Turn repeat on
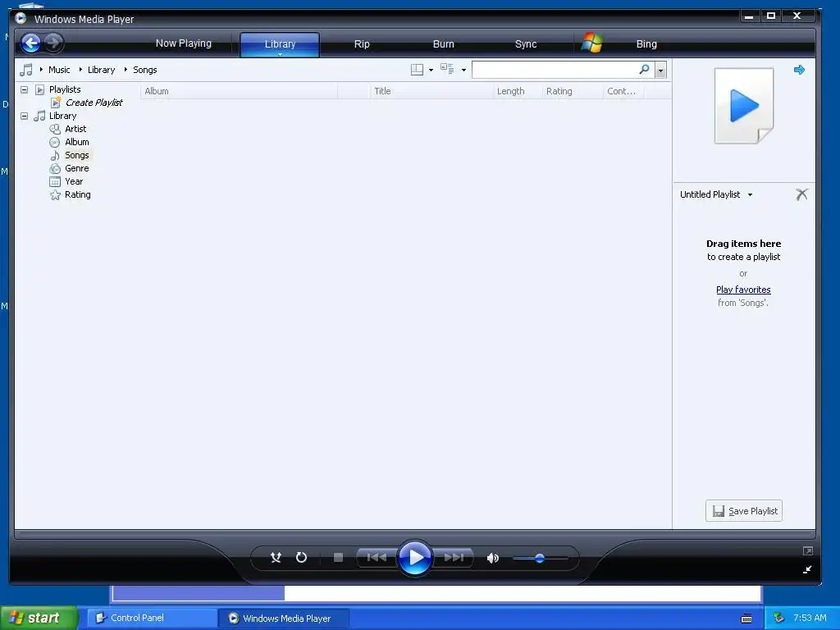Screen dimensions: 840x630 pyautogui.click(x=302, y=558)
